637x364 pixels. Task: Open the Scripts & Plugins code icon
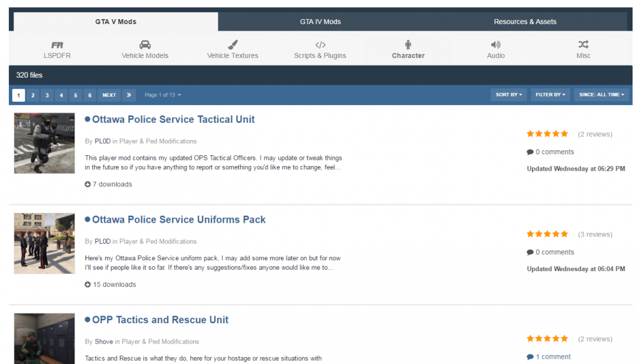pyautogui.click(x=320, y=45)
